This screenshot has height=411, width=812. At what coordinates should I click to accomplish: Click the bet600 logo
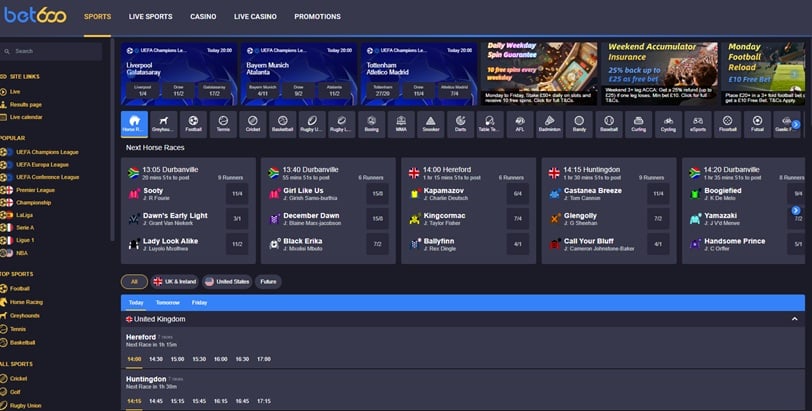(x=35, y=14)
